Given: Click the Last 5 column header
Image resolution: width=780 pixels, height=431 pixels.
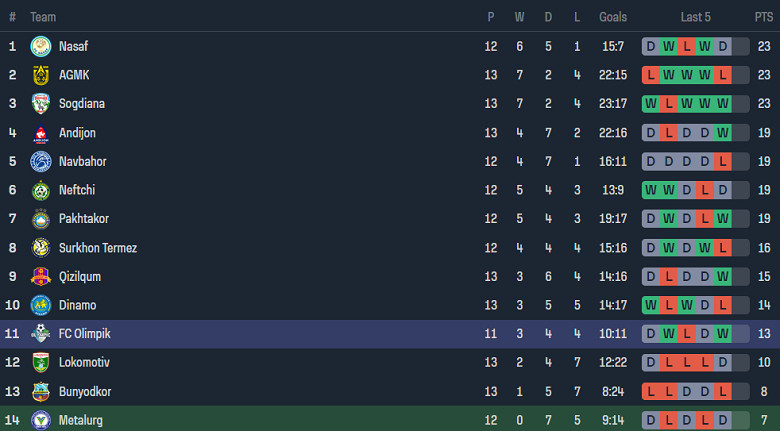Looking at the screenshot, I should [695, 17].
